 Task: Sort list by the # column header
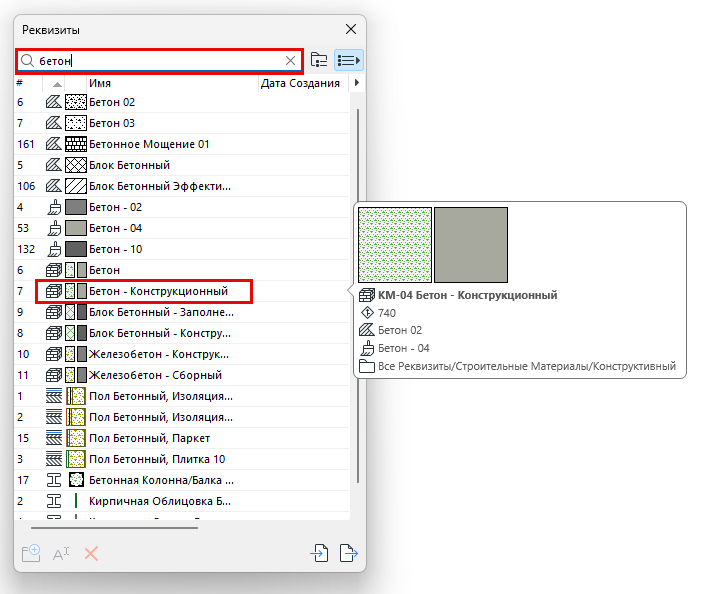click(x=29, y=83)
